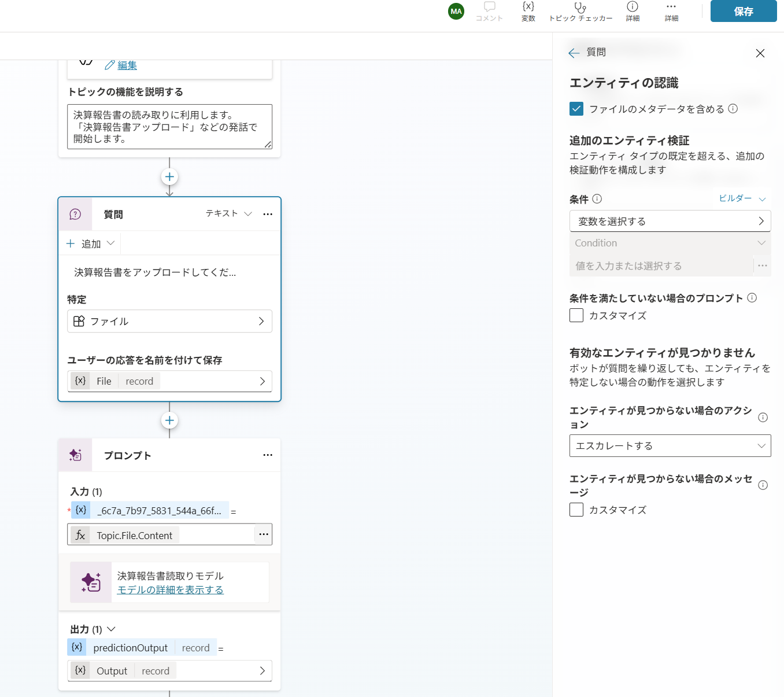Screen dimensions: 784x697
Task: Open the Condition operator dropdown
Action: pos(670,243)
